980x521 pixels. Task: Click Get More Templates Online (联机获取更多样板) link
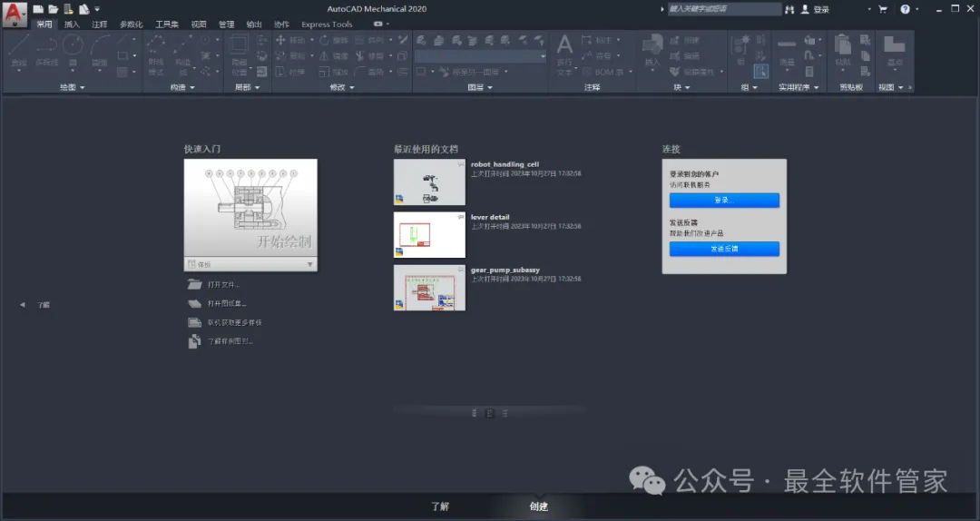pyautogui.click(x=234, y=323)
